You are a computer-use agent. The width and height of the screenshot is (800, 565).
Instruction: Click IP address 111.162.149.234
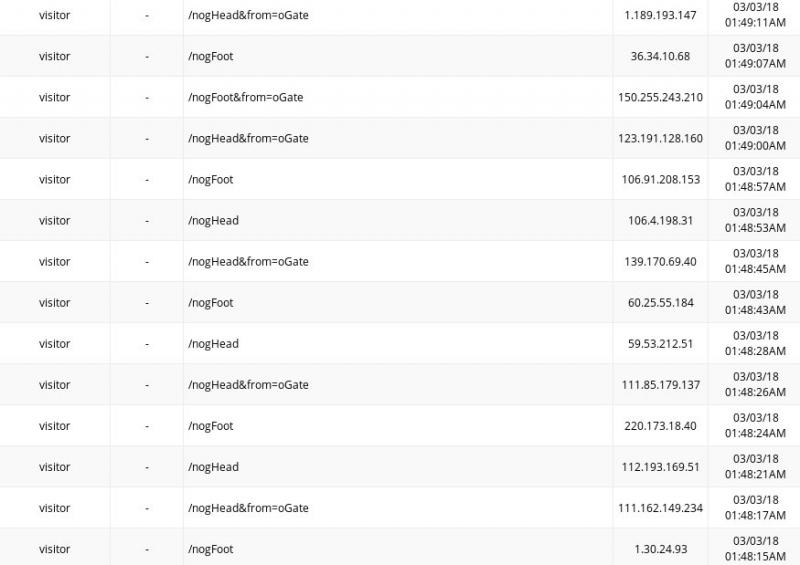pos(660,507)
